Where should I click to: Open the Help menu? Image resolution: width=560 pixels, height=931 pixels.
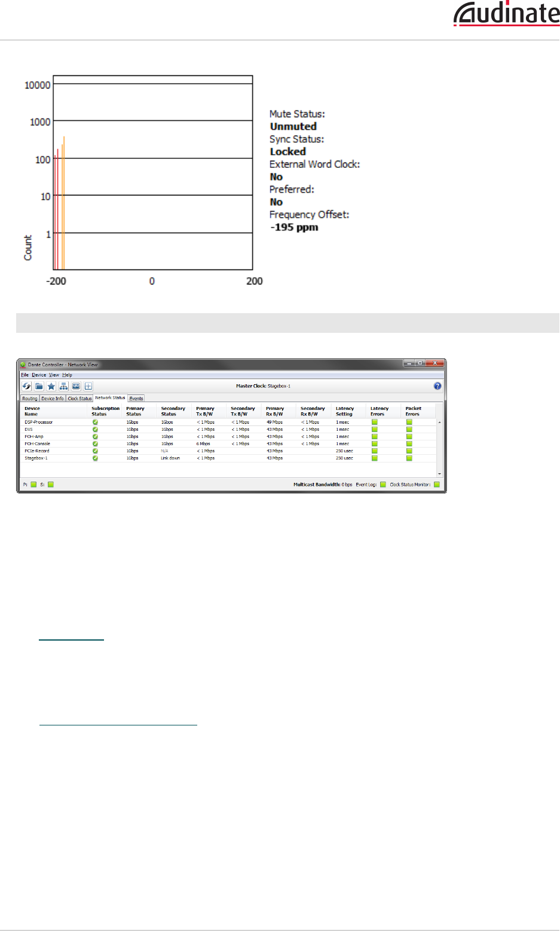coord(67,375)
